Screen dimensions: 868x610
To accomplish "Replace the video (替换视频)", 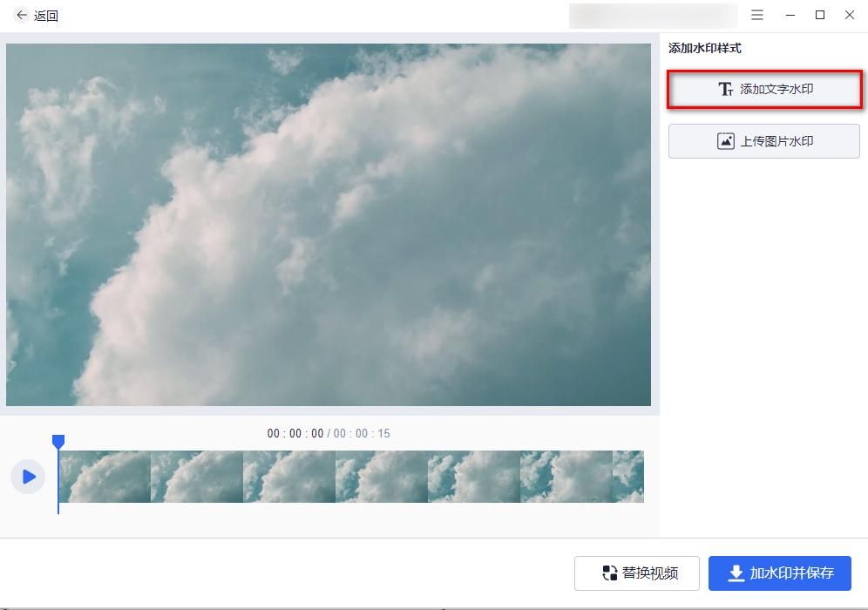I will pyautogui.click(x=636, y=573).
